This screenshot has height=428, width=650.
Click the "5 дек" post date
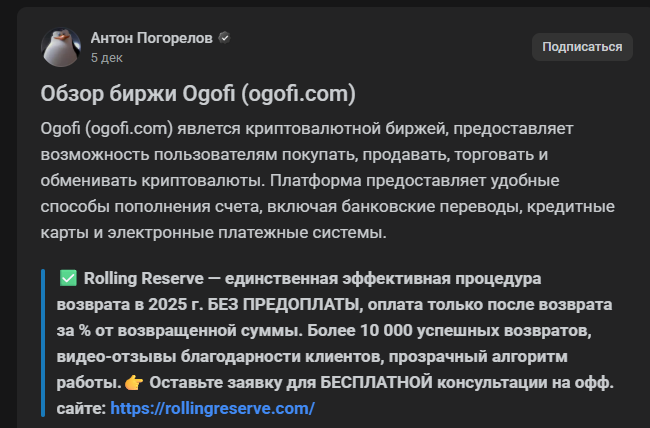[106, 58]
